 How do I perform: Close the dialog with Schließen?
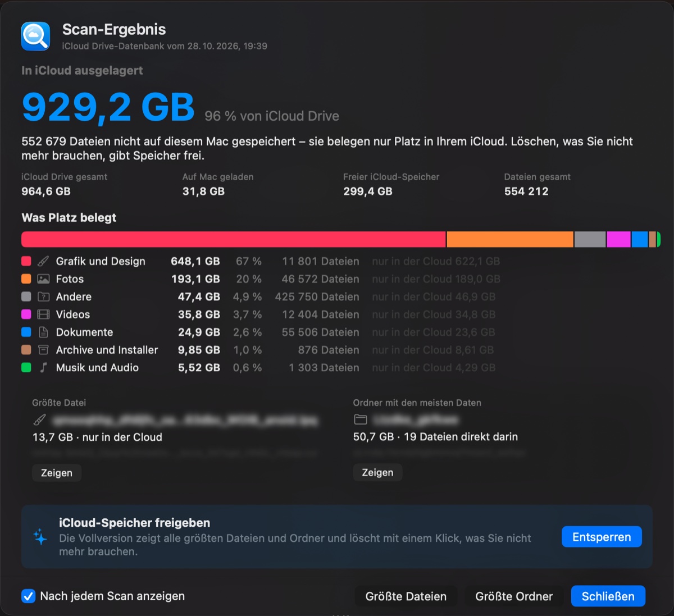(608, 596)
